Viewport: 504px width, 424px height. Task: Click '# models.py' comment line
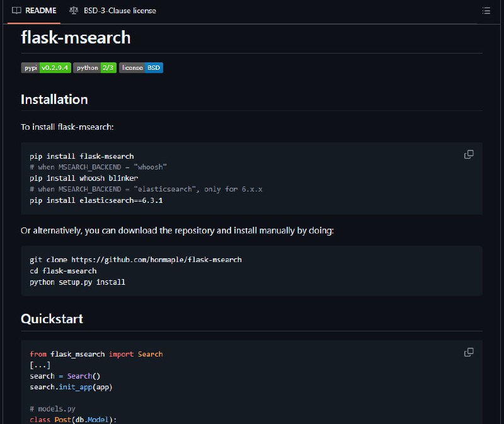click(x=52, y=409)
